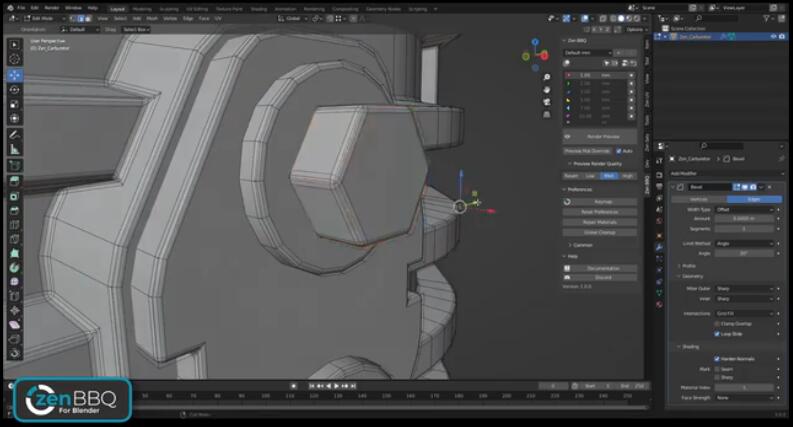This screenshot has width=793, height=427.
Task: Select Edges mode in Bevel modifier
Action: (754, 199)
